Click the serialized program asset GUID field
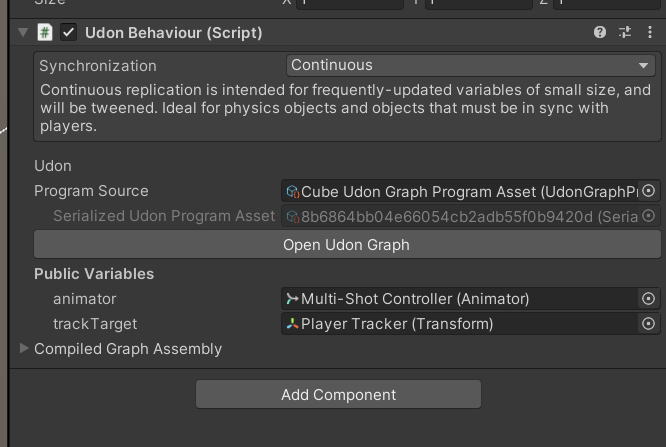The width and height of the screenshot is (666, 447). [x=460, y=216]
